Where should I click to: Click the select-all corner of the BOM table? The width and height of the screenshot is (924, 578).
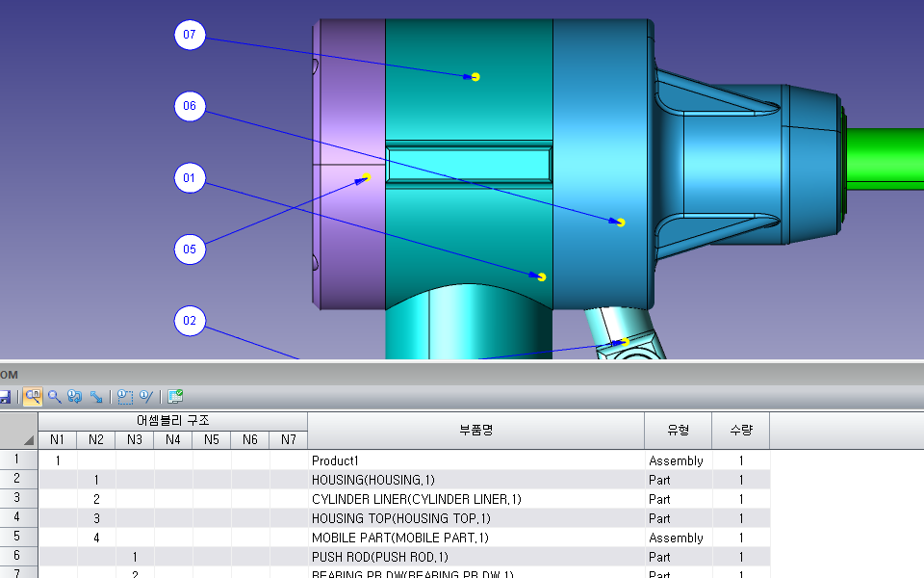coord(18,431)
